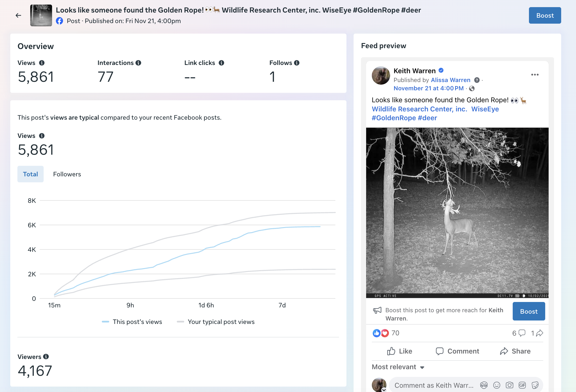The width and height of the screenshot is (576, 392).
Task: Click the Viewers info icon
Action: point(46,357)
